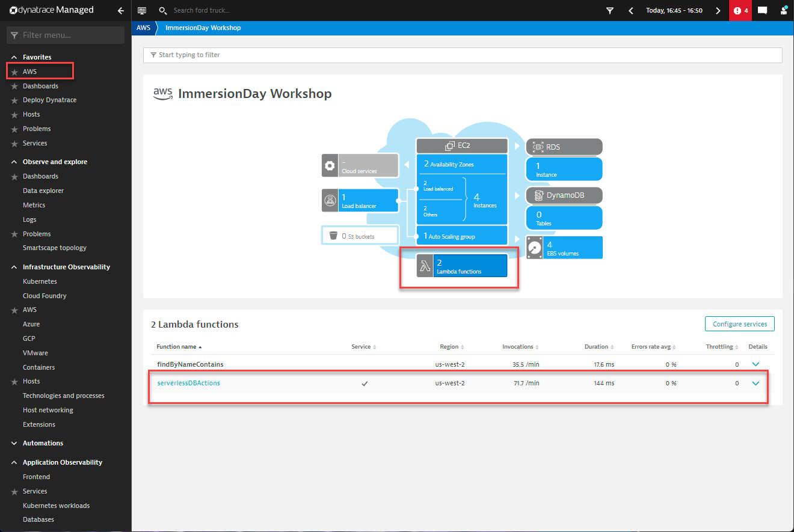794x532 pixels.
Task: Toggle the star beside Deploy Dynatrace
Action: [x=15, y=100]
